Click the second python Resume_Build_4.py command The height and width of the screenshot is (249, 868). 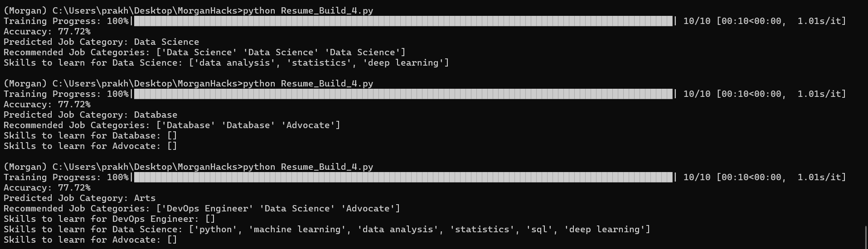click(x=308, y=83)
